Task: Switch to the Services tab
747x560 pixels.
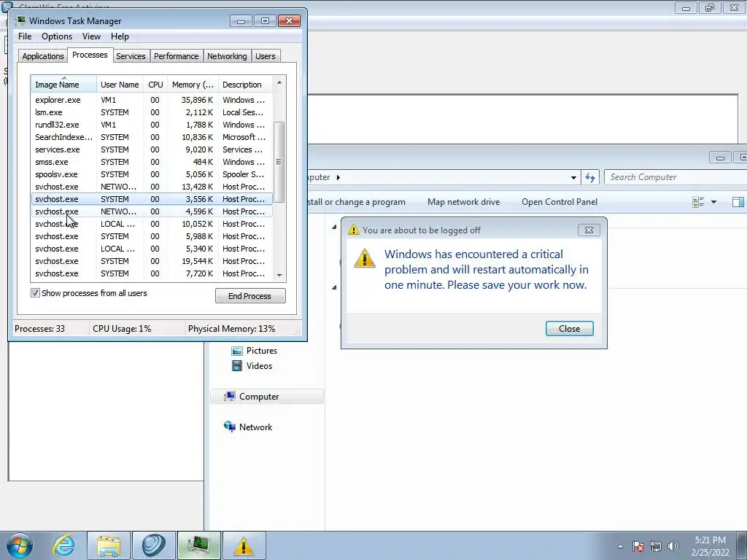Action: (x=131, y=56)
